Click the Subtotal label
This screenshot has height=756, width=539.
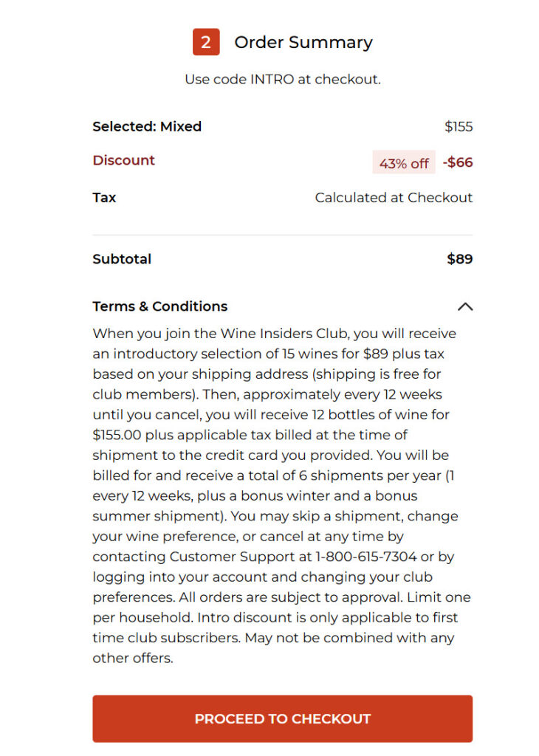pos(122,259)
